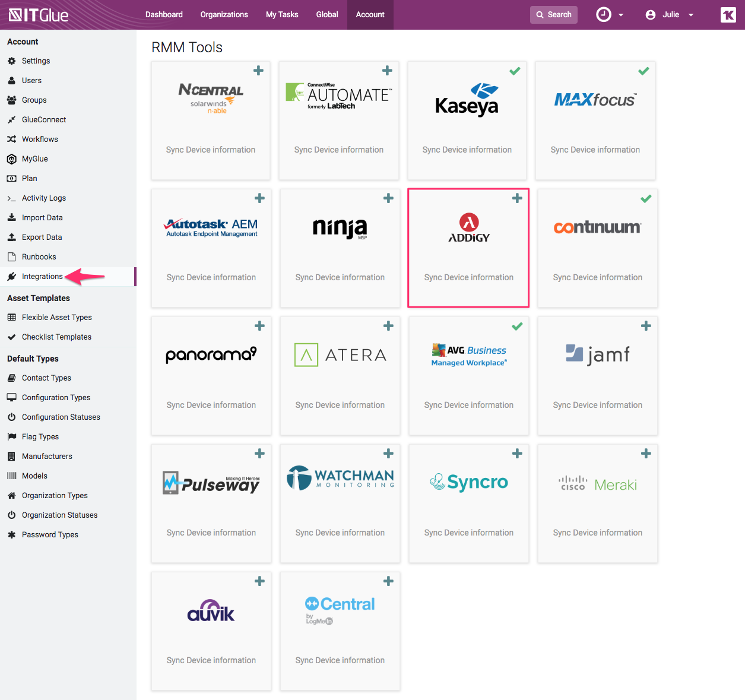This screenshot has height=700, width=745.
Task: Click the plus on Auvik card
Action: pyautogui.click(x=259, y=581)
